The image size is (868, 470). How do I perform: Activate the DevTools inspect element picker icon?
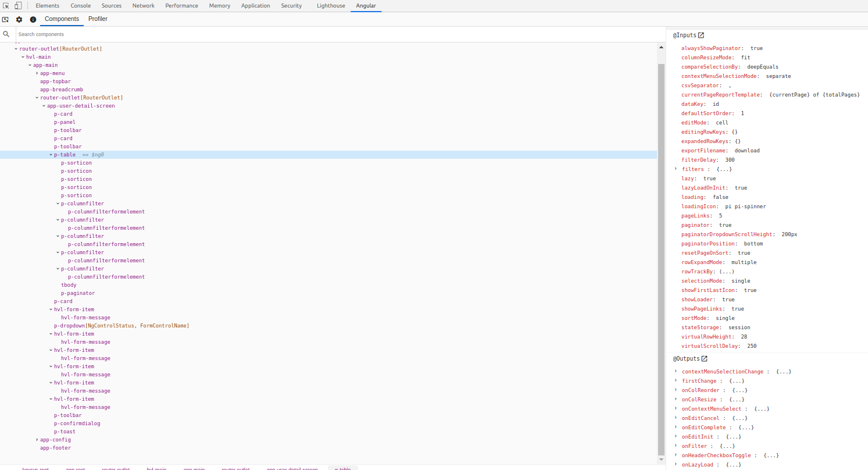coord(6,5)
